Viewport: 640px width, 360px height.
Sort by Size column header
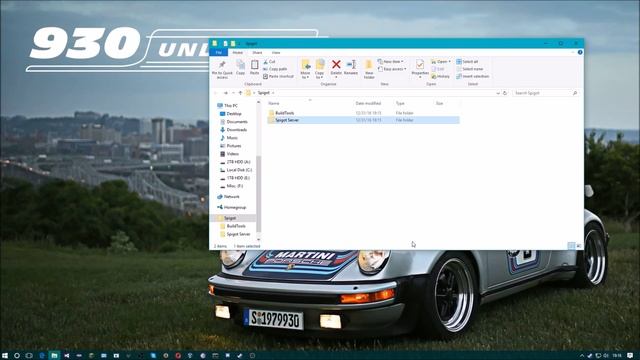tap(440, 104)
